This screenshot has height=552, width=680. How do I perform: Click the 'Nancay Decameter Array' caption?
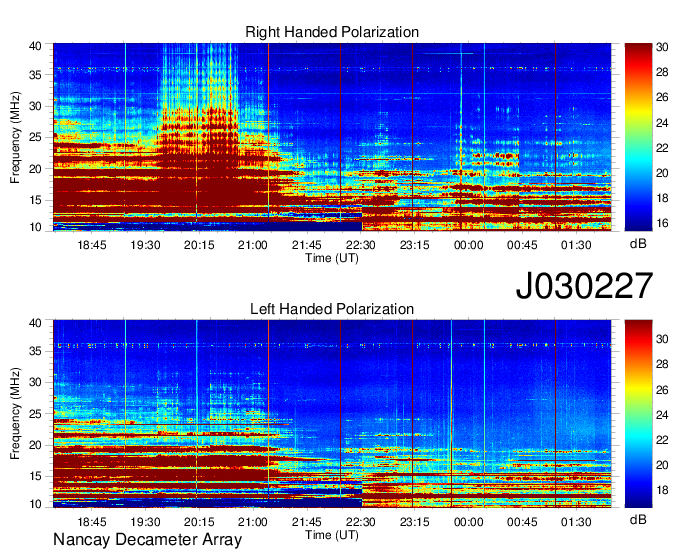click(147, 540)
